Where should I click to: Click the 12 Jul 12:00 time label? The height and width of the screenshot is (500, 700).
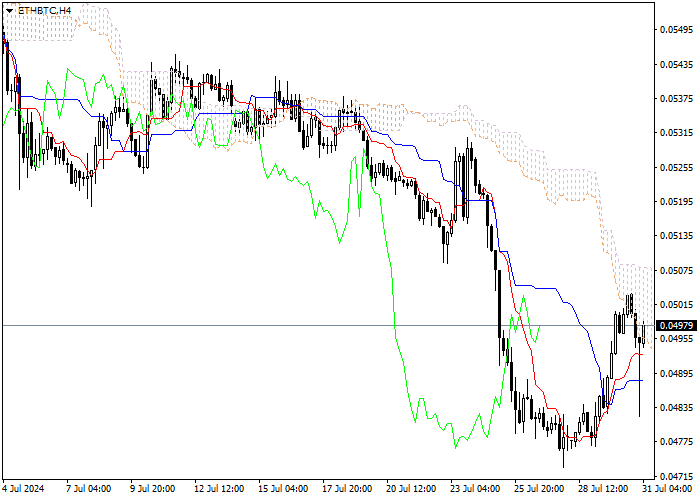219,488
